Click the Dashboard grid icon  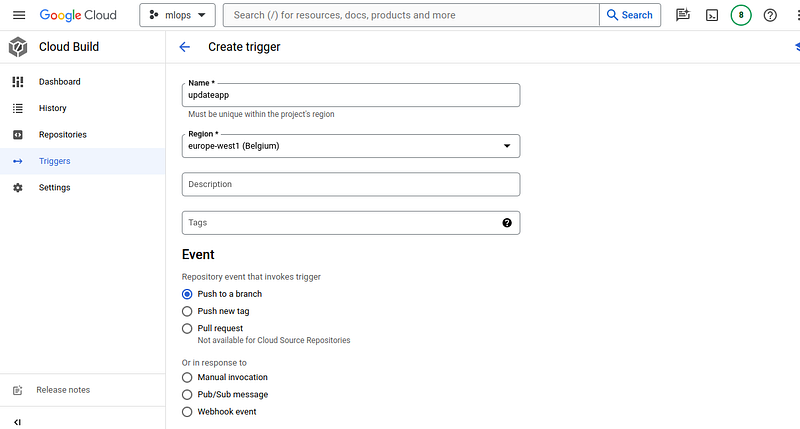tap(18, 82)
